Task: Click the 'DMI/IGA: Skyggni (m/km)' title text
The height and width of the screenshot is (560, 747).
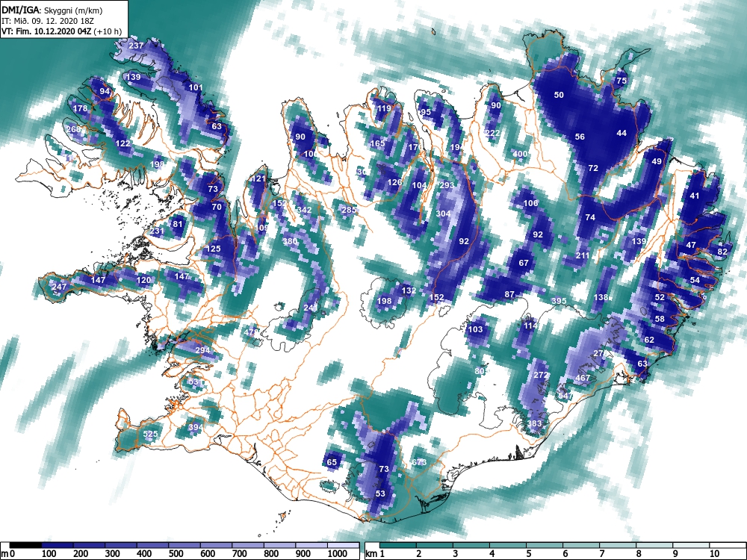Action: 52,10
